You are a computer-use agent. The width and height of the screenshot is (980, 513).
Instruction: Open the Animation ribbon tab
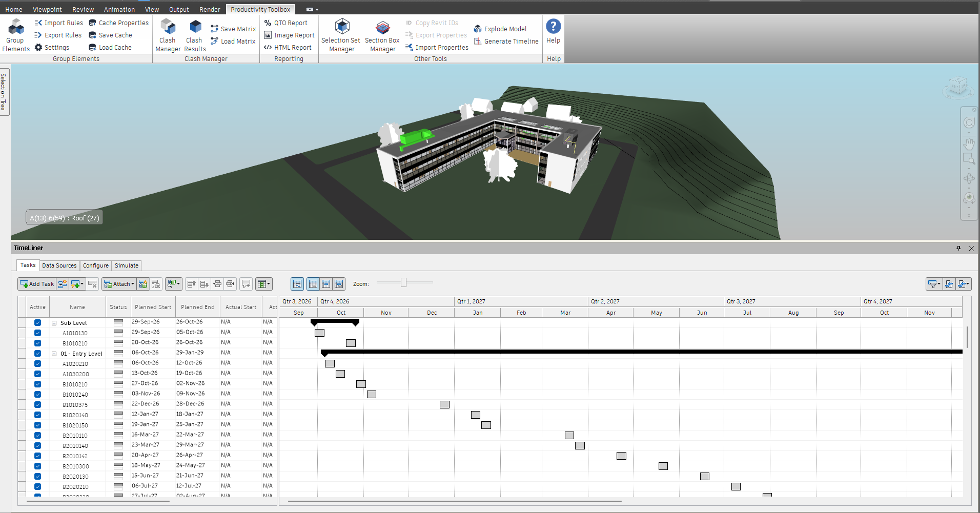pyautogui.click(x=119, y=9)
